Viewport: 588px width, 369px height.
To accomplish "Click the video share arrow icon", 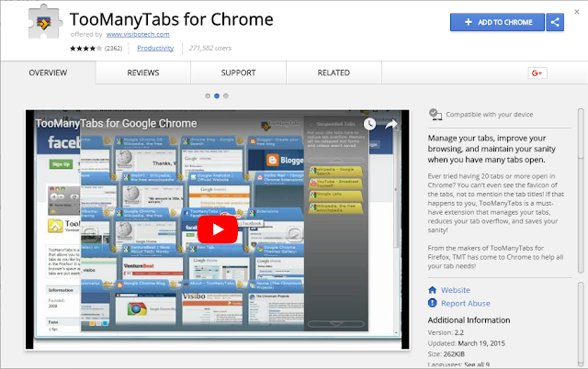I will 390,124.
